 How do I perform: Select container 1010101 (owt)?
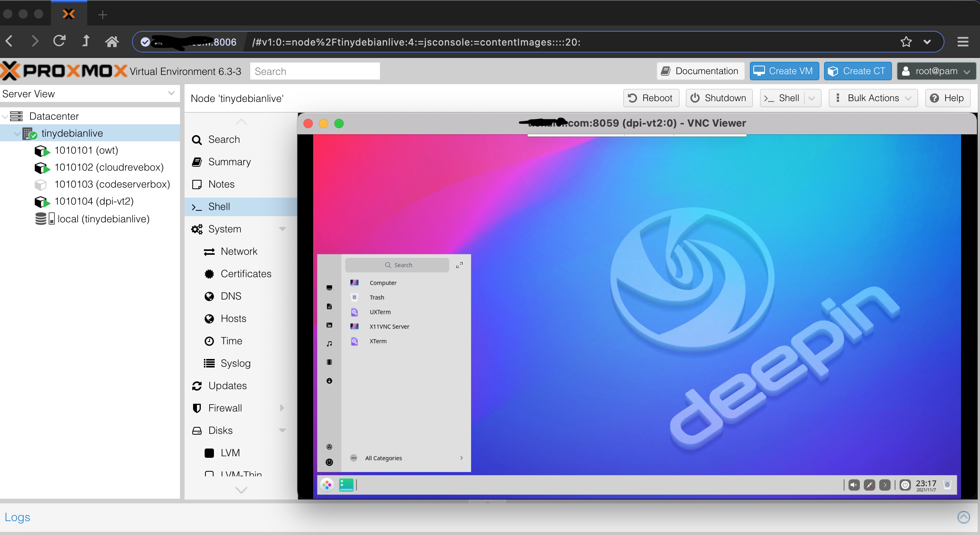pos(86,150)
